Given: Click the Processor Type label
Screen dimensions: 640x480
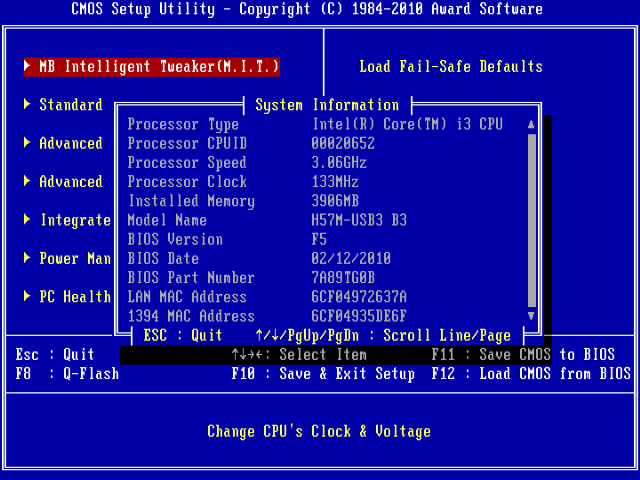Looking at the screenshot, I should coord(183,124).
